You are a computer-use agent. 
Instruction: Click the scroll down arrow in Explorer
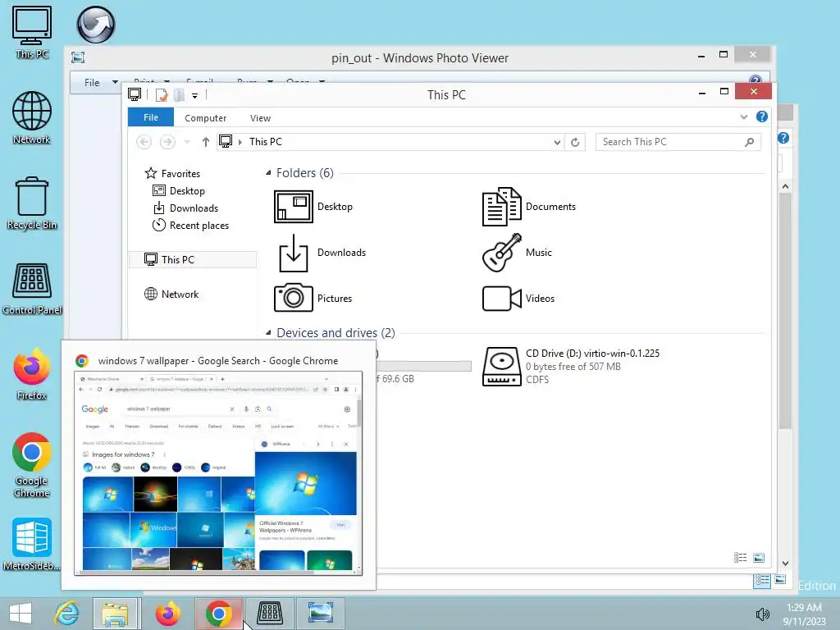(785, 563)
